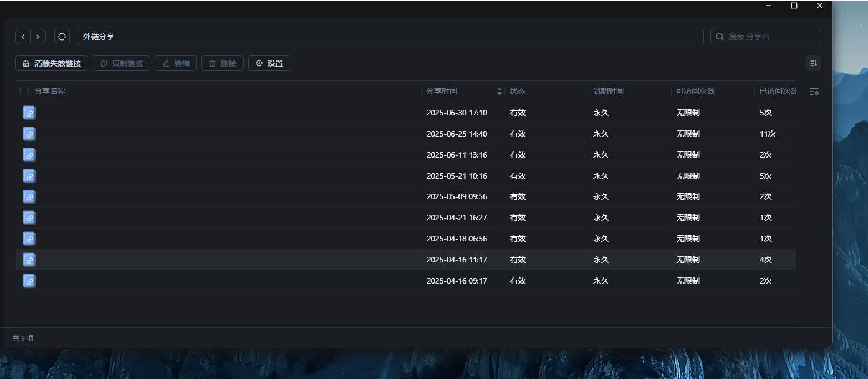Click the 编辑 button

click(x=176, y=63)
